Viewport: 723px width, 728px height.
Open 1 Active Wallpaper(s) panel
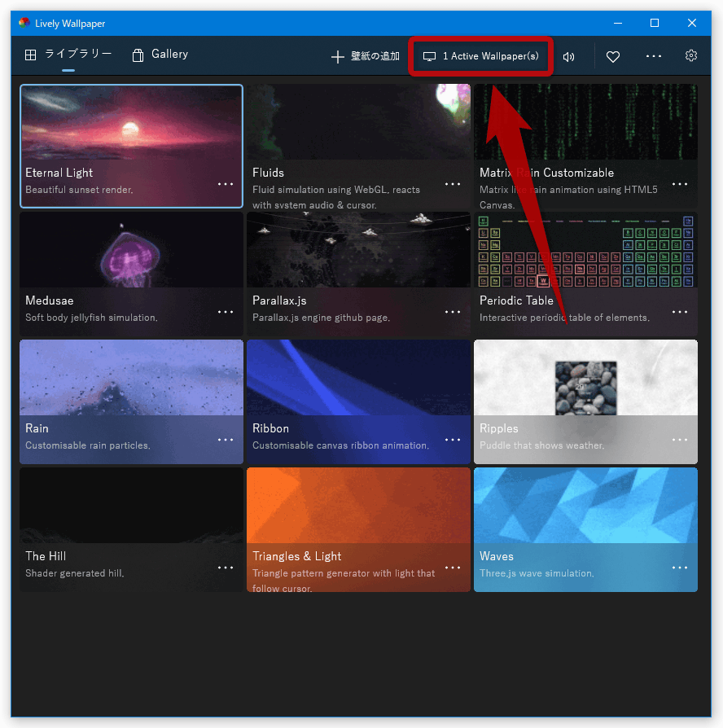tap(480, 56)
